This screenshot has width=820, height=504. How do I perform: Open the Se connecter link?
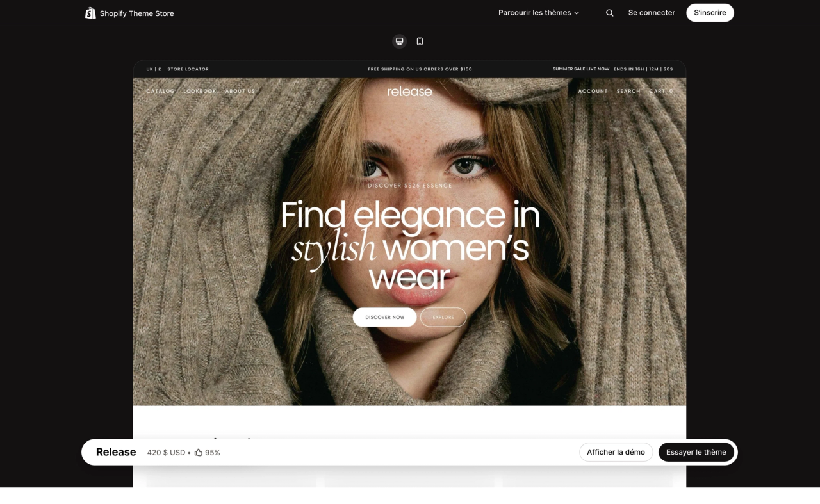pyautogui.click(x=652, y=13)
